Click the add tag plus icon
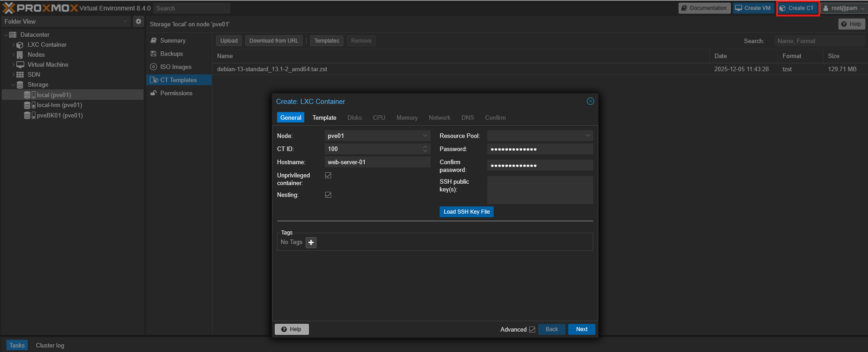This screenshot has height=352, width=868. pos(311,243)
